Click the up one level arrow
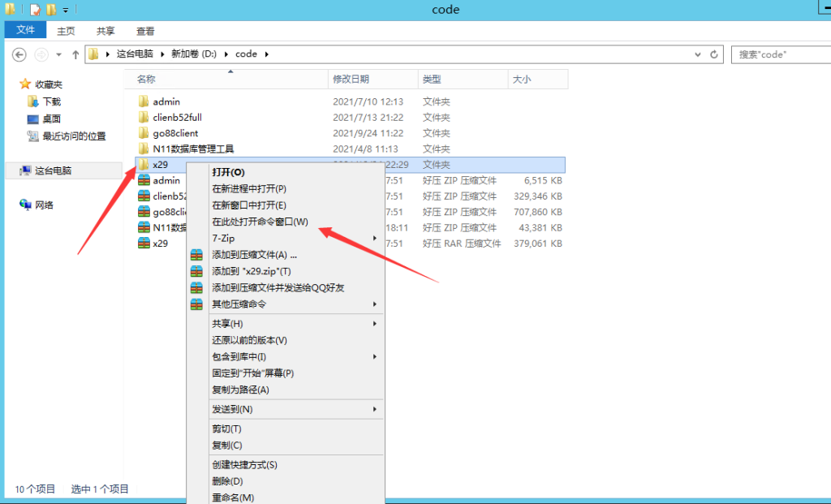The width and height of the screenshot is (831, 504). coord(75,54)
